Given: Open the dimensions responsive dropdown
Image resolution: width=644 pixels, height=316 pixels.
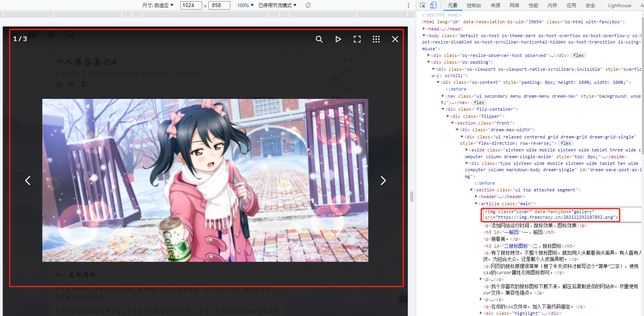Looking at the screenshot, I should 158,5.
